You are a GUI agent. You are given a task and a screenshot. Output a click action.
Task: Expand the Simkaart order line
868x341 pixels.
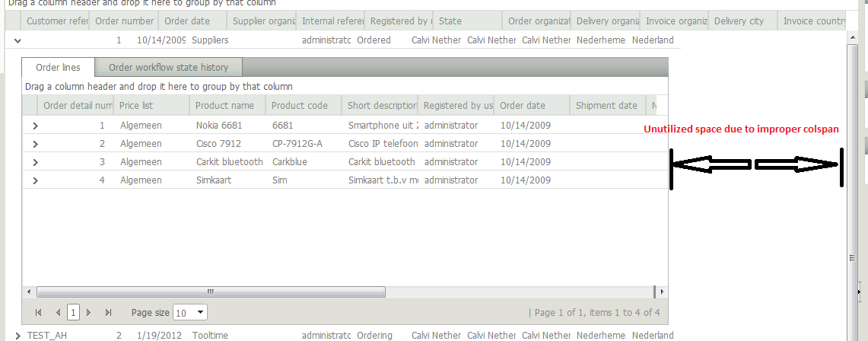(35, 180)
